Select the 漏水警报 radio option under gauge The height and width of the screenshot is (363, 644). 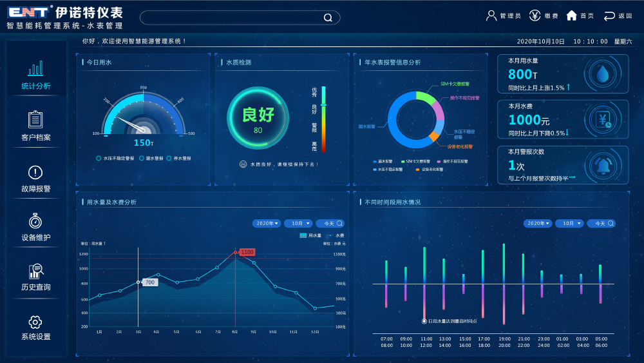point(142,158)
